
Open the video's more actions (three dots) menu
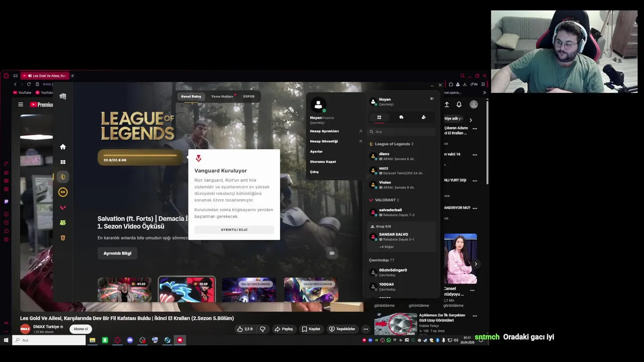(x=366, y=329)
